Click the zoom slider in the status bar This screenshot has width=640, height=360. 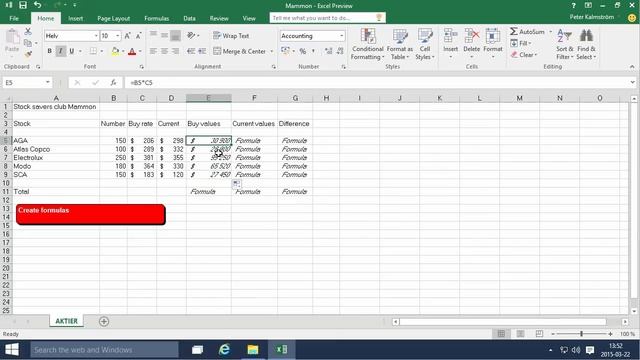(582, 334)
